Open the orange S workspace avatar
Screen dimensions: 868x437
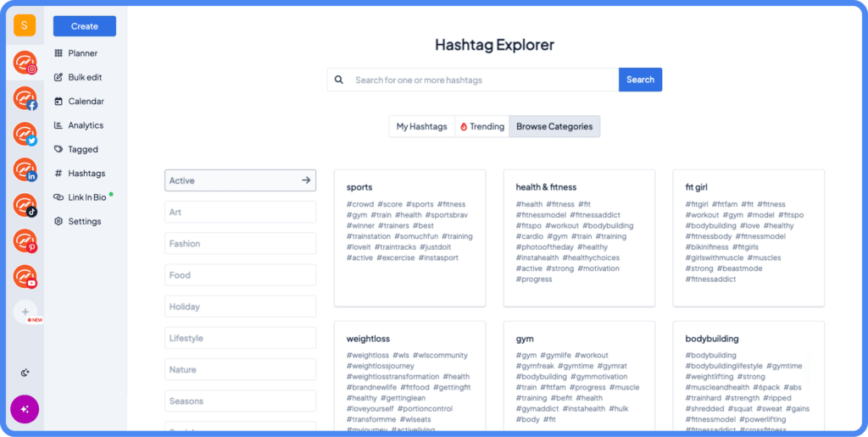coord(25,25)
